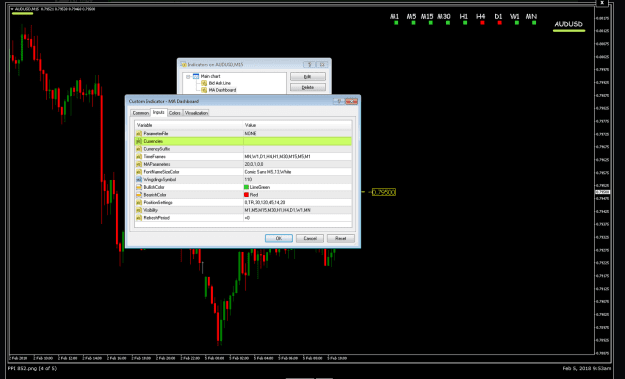Select MA Dashboard in the indicators tree
This screenshot has width=625, height=379.
pyautogui.click(x=222, y=90)
